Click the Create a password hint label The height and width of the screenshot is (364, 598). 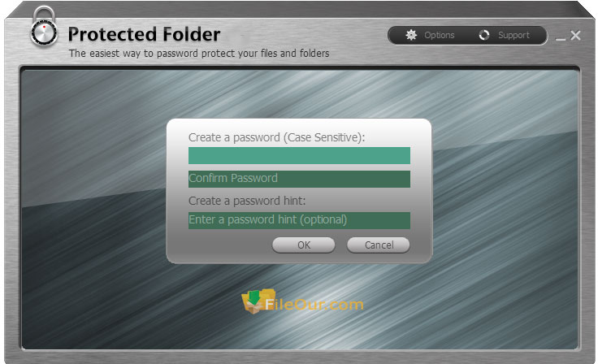click(247, 201)
